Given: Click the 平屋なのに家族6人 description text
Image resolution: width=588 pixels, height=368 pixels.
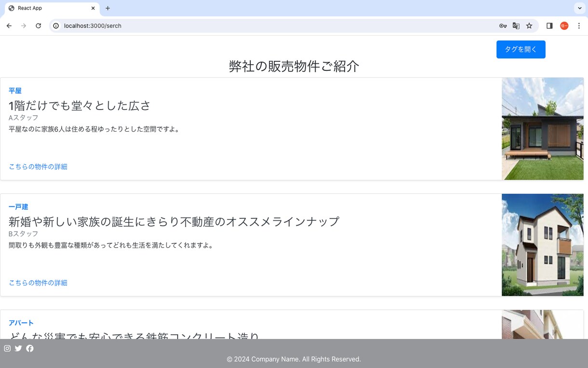Looking at the screenshot, I should pyautogui.click(x=95, y=129).
